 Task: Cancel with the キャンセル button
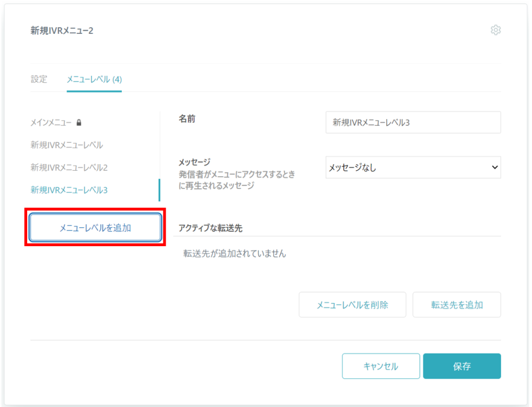tap(381, 367)
